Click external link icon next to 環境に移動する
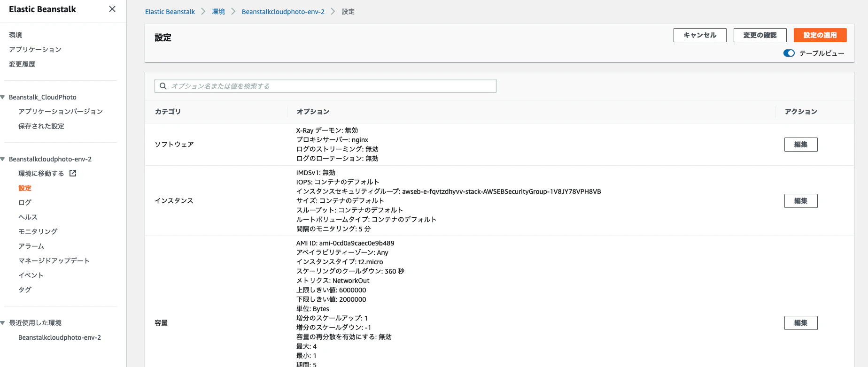This screenshot has height=367, width=868. pos(73,173)
